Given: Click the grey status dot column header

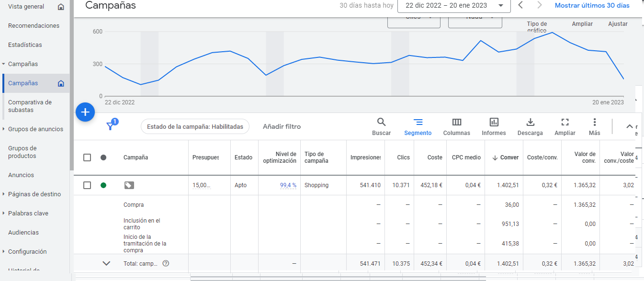Looking at the screenshot, I should pyautogui.click(x=103, y=157).
